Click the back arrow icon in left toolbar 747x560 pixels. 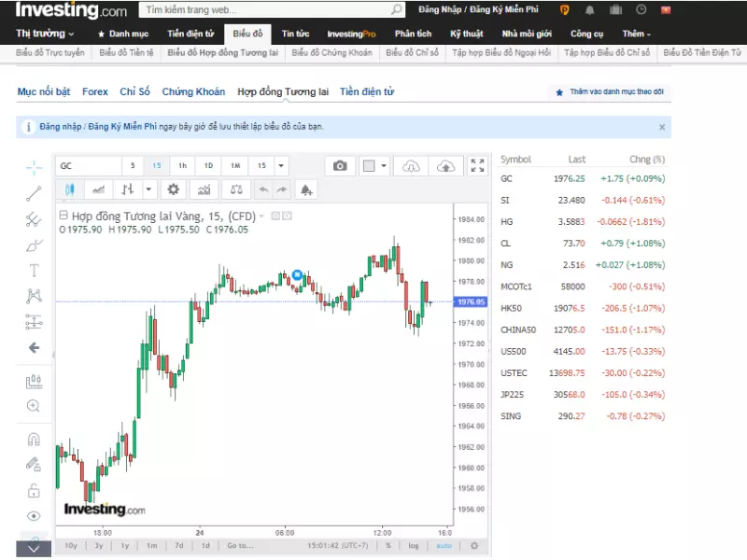(34, 348)
